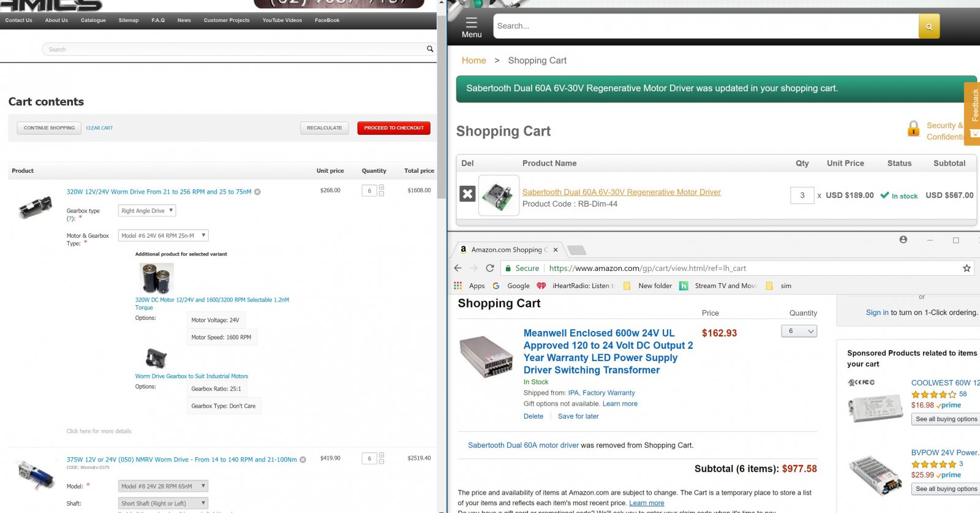Go back in the Amazon browser window
The width and height of the screenshot is (980, 513).
pyautogui.click(x=458, y=268)
